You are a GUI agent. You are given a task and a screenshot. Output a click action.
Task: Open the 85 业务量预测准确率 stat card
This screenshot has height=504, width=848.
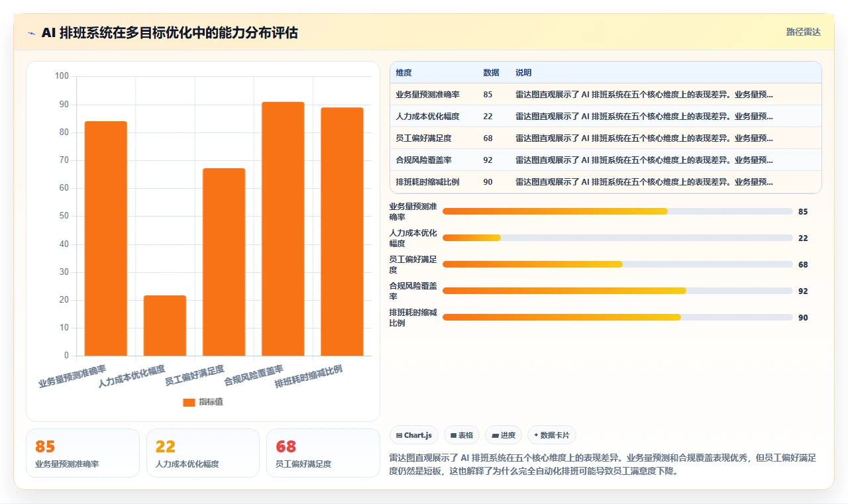(83, 453)
